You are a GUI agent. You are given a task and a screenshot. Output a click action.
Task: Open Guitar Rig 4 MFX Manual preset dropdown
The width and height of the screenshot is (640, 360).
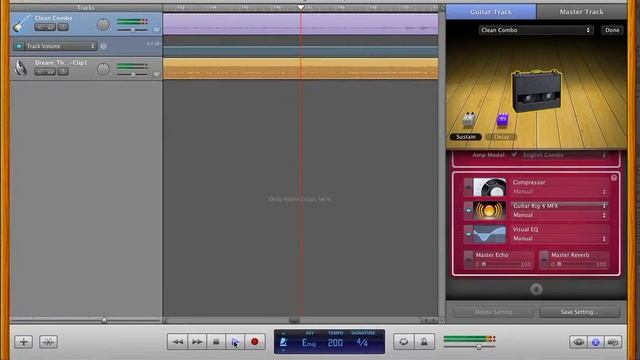pos(559,215)
